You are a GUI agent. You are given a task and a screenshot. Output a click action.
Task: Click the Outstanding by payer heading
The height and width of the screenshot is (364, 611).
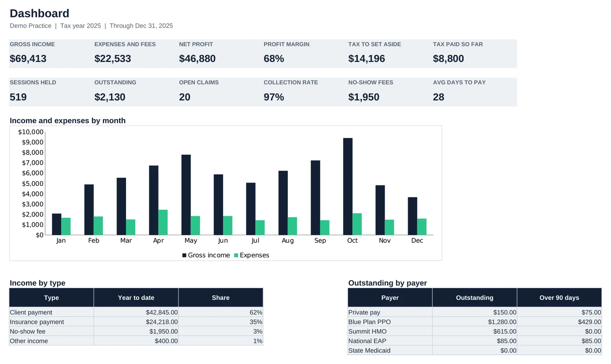[x=388, y=283]
